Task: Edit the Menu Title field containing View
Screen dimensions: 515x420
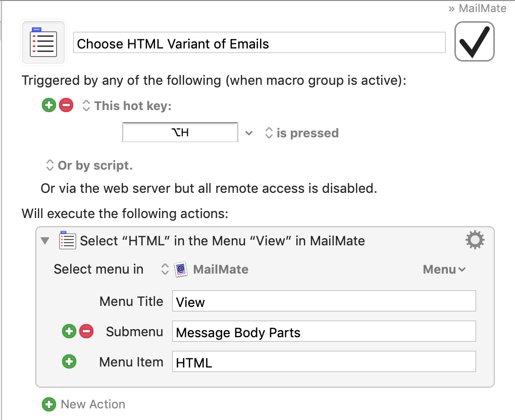Action: pyautogui.click(x=324, y=301)
